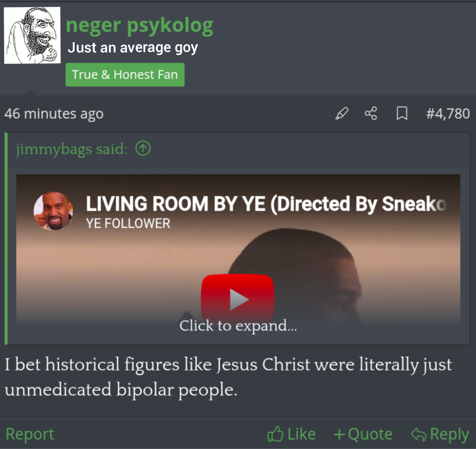Open post number #4,780 permalink

[448, 113]
